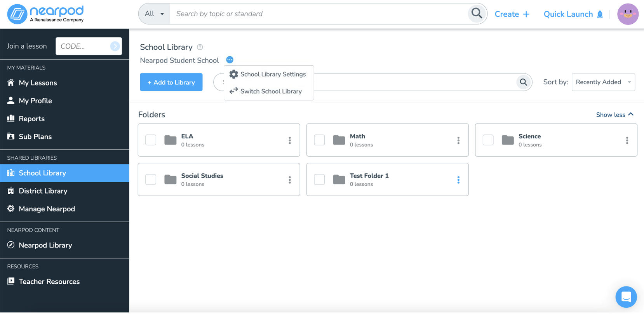The image size is (644, 314).
Task: Select the Social Studies folder checkbox
Action: (151, 180)
